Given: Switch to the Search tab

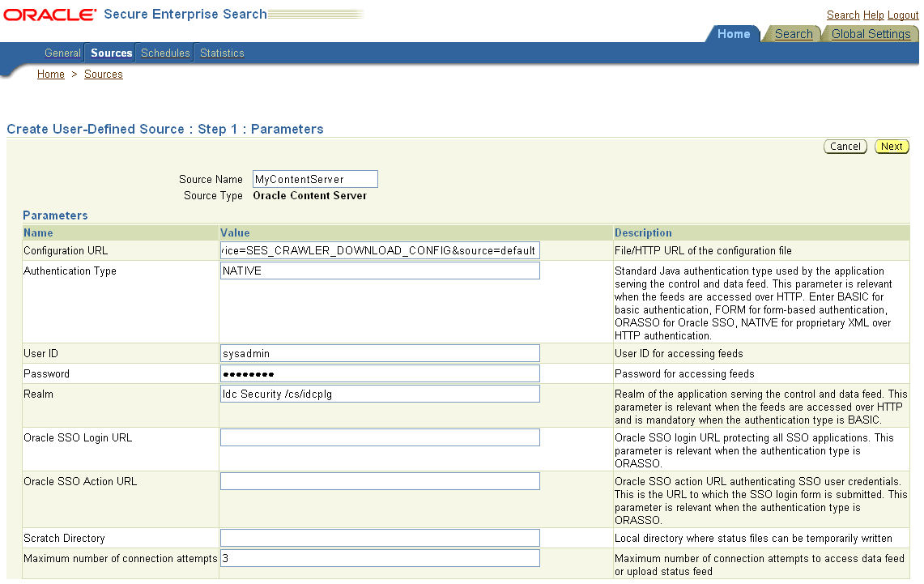Looking at the screenshot, I should click(794, 34).
